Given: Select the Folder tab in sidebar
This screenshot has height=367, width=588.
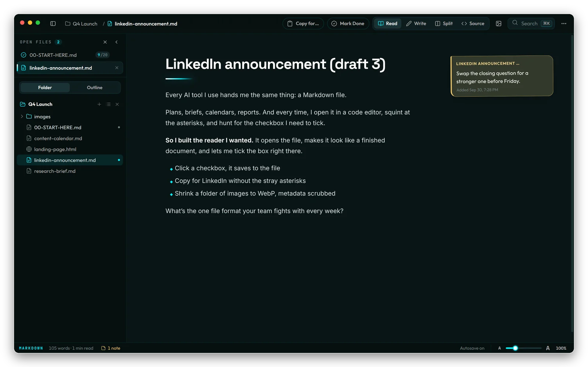Looking at the screenshot, I should (x=45, y=87).
